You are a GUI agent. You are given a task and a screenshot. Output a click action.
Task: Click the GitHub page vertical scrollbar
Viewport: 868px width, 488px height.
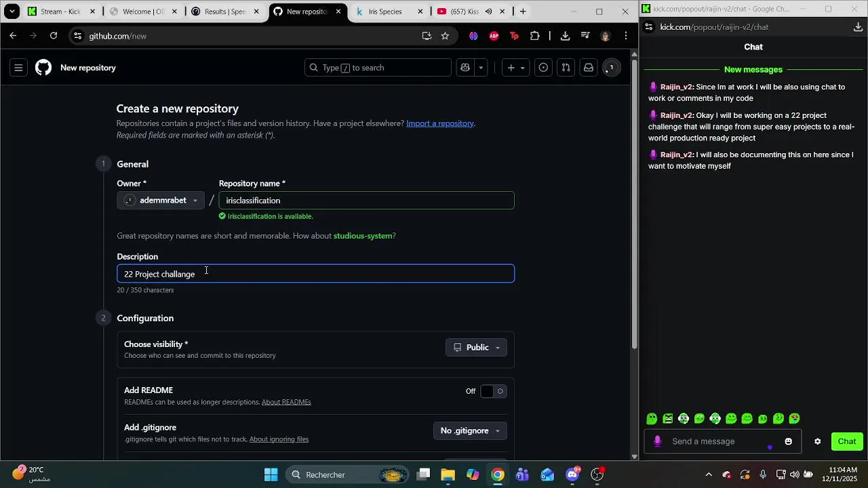point(634,203)
